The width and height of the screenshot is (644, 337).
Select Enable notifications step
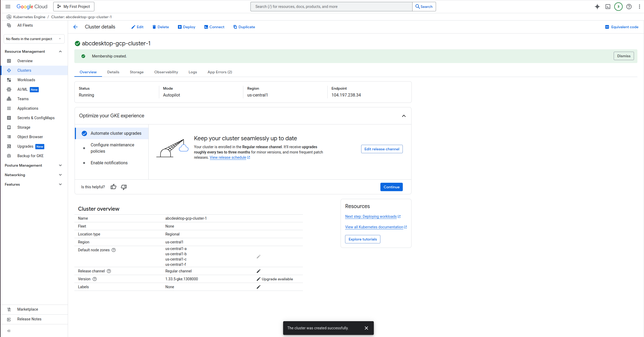pyautogui.click(x=112, y=163)
